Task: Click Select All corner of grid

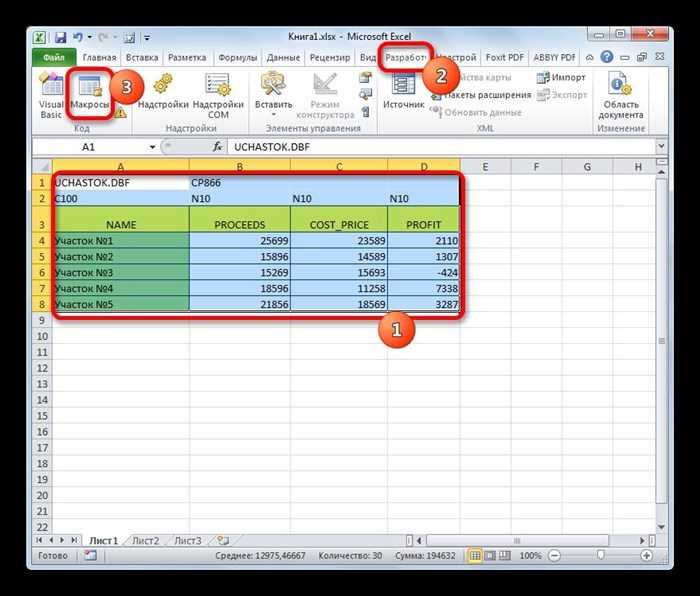Action: coord(42,167)
